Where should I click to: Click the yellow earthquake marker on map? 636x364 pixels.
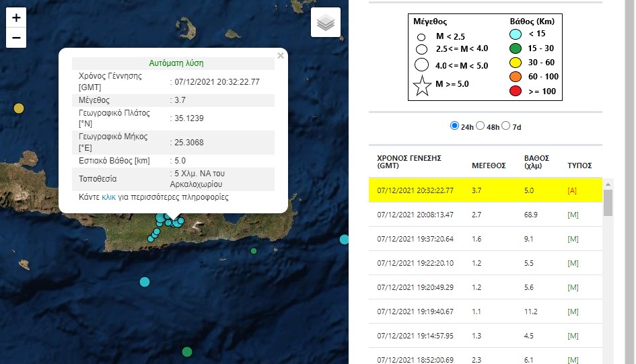(x=19, y=108)
